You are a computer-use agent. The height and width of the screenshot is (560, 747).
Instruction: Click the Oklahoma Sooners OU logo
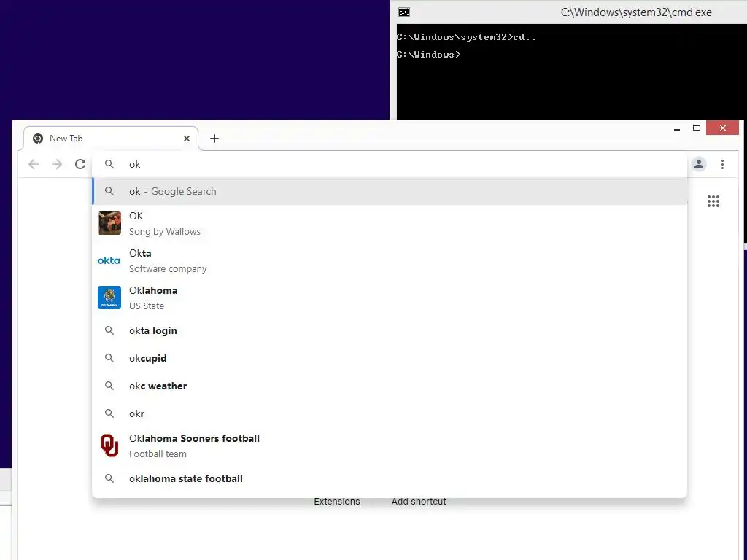(x=109, y=446)
